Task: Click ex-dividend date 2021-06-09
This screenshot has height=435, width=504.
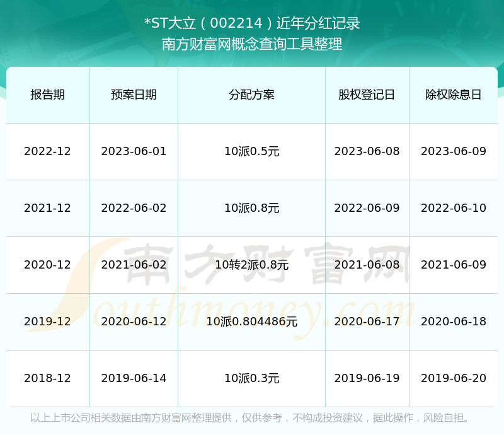Action: pos(453,265)
